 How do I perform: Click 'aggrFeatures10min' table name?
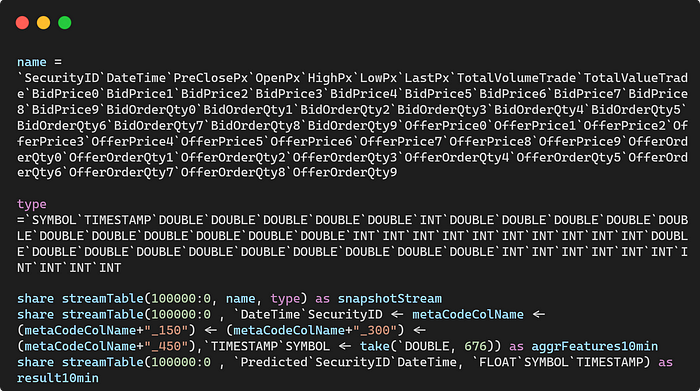point(595,346)
